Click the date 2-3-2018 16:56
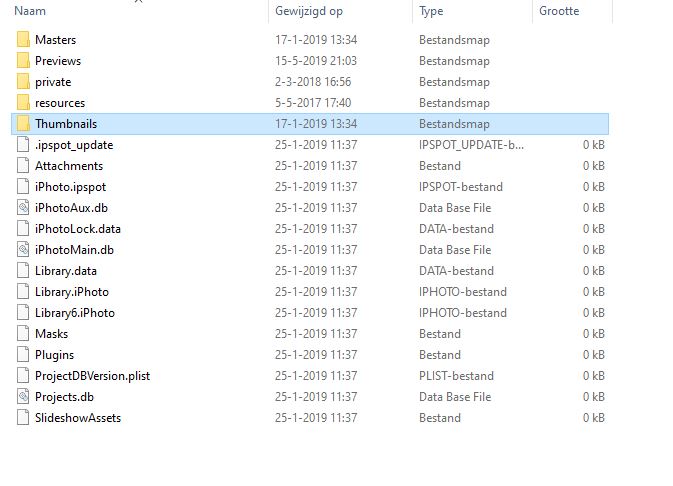 pyautogui.click(x=313, y=82)
